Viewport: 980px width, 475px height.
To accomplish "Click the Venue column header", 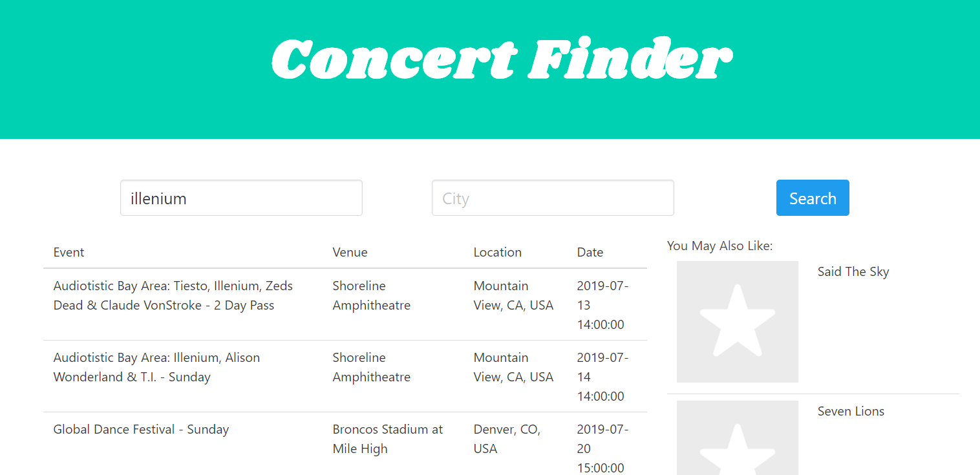I will (350, 252).
